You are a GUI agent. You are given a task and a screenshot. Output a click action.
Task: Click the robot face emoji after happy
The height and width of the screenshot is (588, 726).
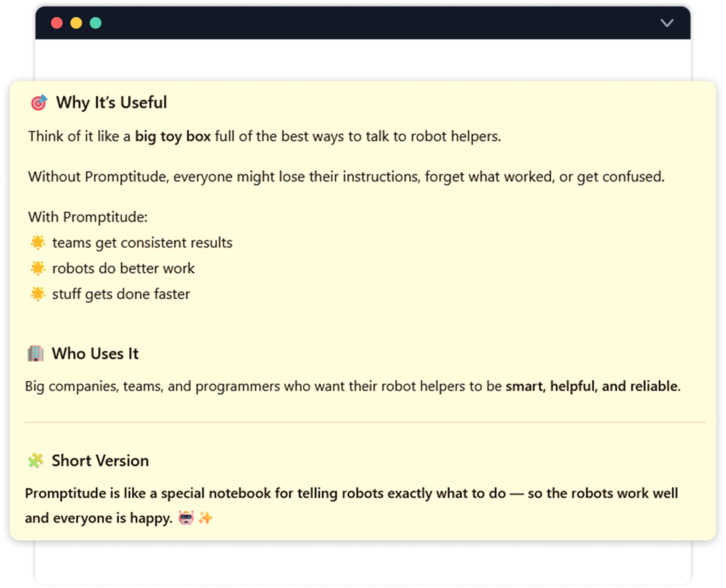[186, 518]
